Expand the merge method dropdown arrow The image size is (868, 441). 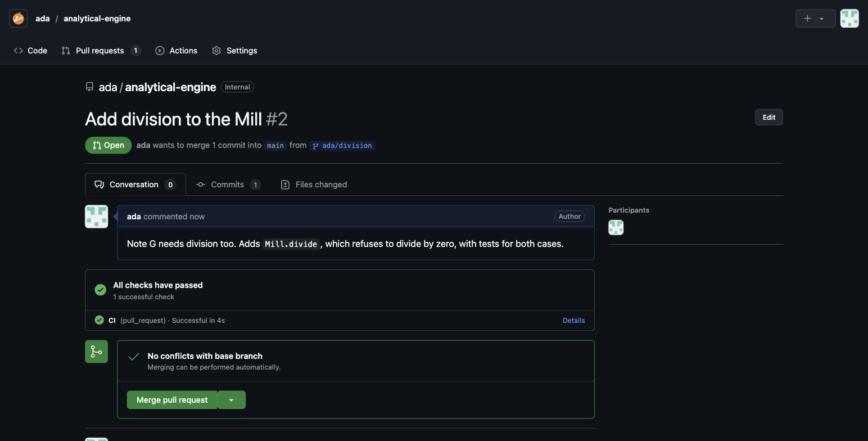pos(231,400)
